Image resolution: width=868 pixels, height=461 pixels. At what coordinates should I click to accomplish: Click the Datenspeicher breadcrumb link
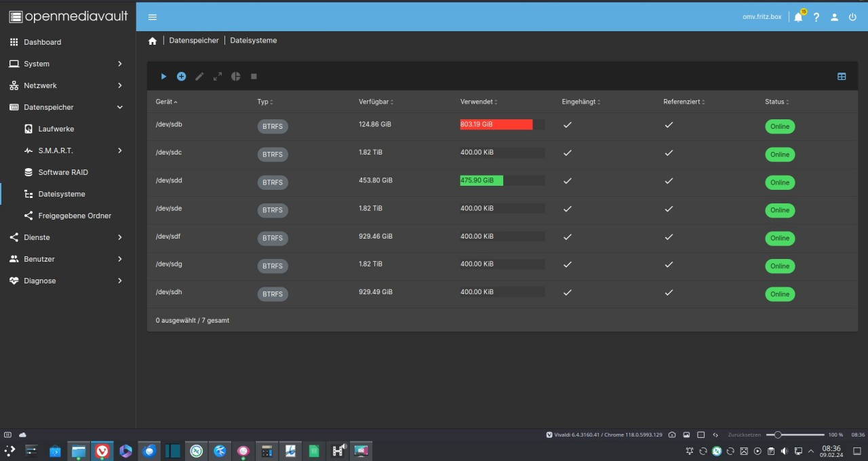194,41
